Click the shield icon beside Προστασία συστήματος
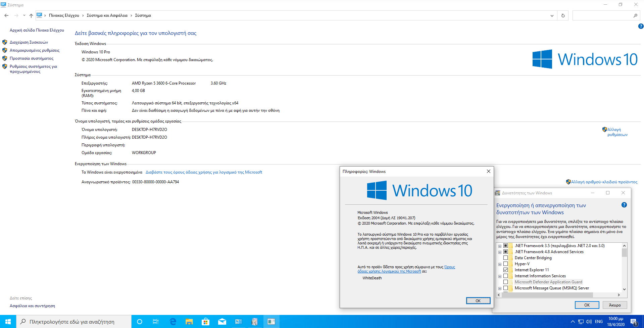This screenshot has width=644, height=328. point(5,58)
